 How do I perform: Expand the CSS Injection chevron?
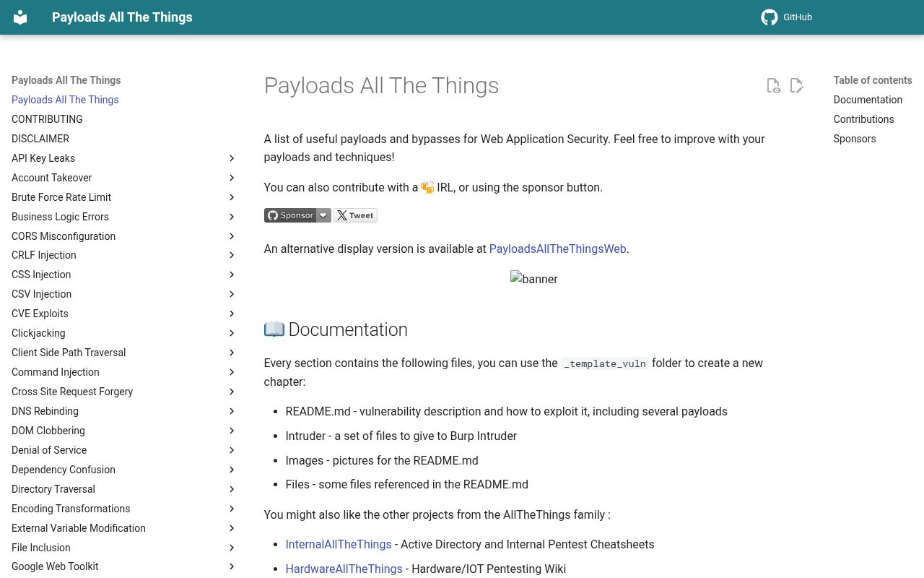[x=232, y=275]
